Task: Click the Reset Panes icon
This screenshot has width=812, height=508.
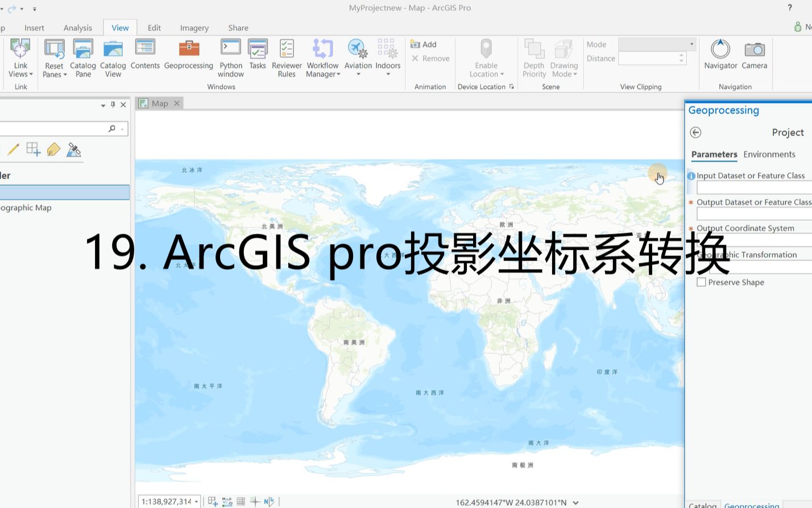Action: (x=54, y=49)
